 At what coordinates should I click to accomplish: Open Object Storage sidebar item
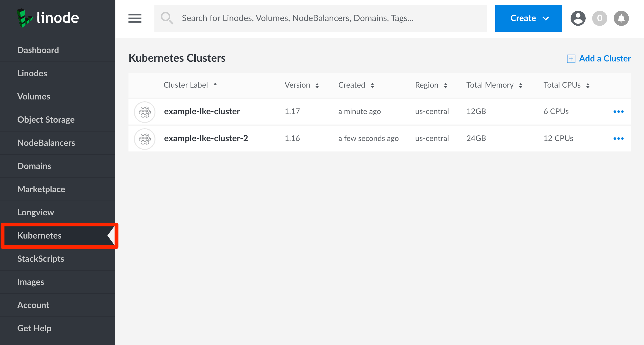(x=46, y=120)
